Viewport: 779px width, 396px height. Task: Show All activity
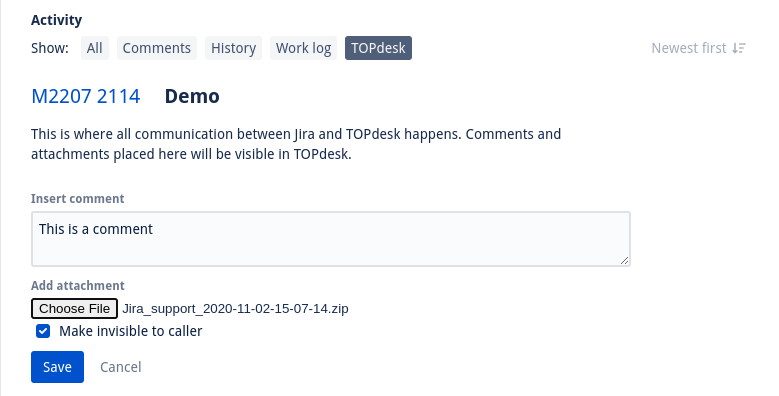94,48
